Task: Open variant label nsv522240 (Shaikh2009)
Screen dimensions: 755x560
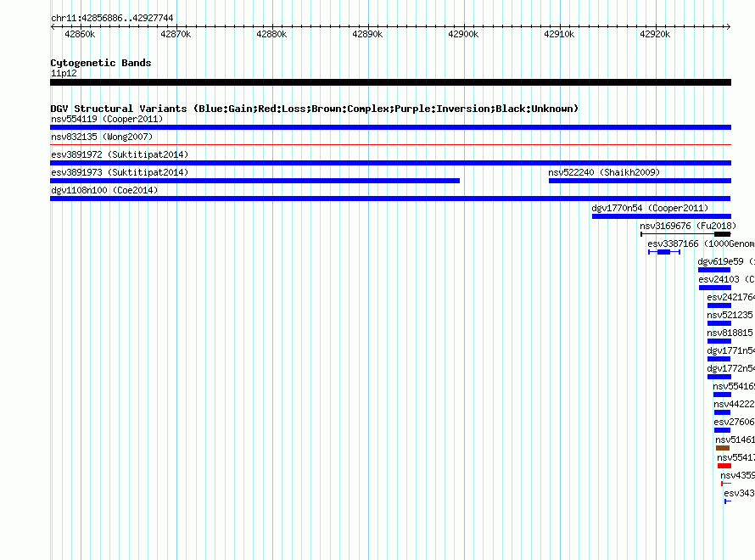Action: pos(604,172)
